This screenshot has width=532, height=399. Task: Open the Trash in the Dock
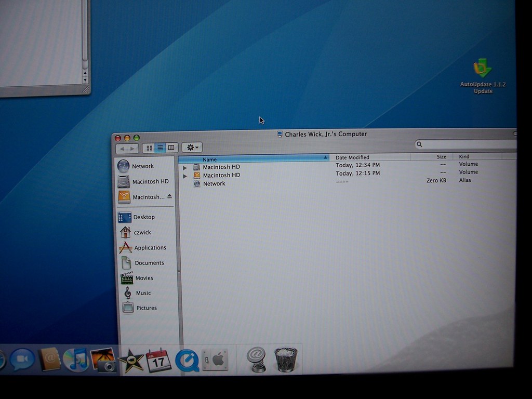click(x=286, y=359)
